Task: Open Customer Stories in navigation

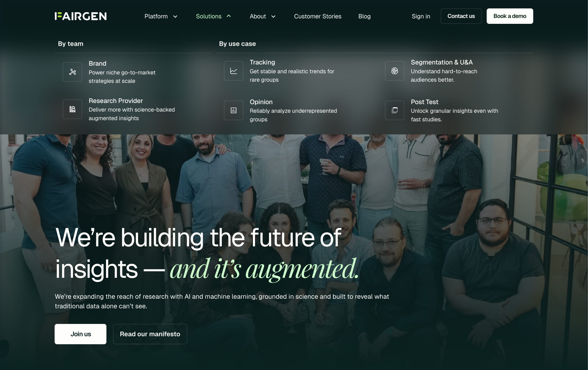Action: coord(318,16)
